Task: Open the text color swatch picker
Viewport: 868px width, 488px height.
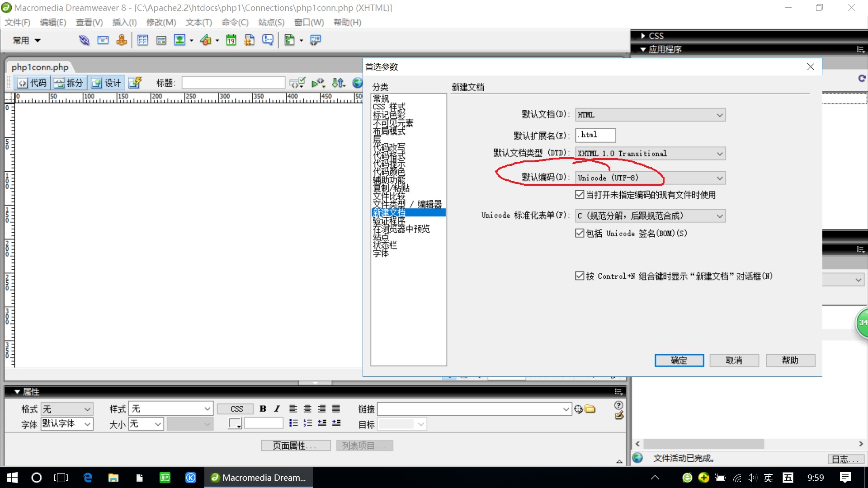Action: click(x=235, y=423)
